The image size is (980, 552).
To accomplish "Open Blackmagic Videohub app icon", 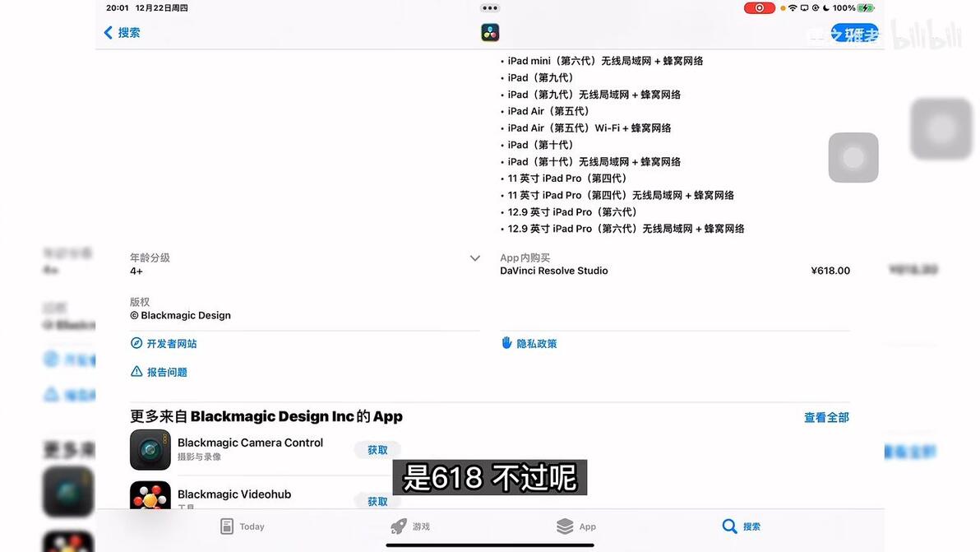I will [150, 495].
